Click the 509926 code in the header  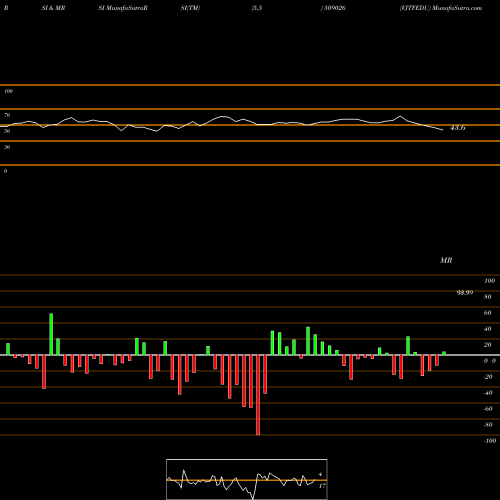point(333,8)
